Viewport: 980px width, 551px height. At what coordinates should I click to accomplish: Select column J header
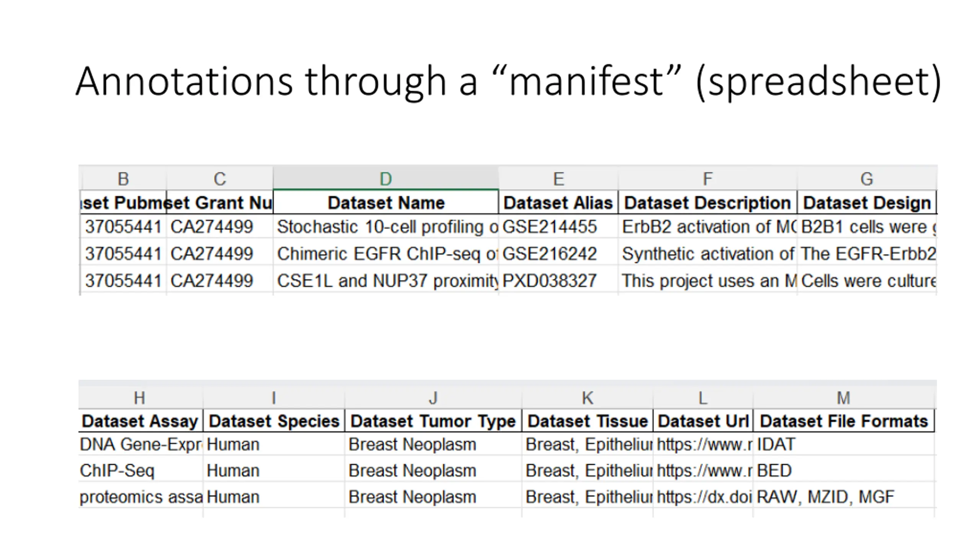click(433, 398)
